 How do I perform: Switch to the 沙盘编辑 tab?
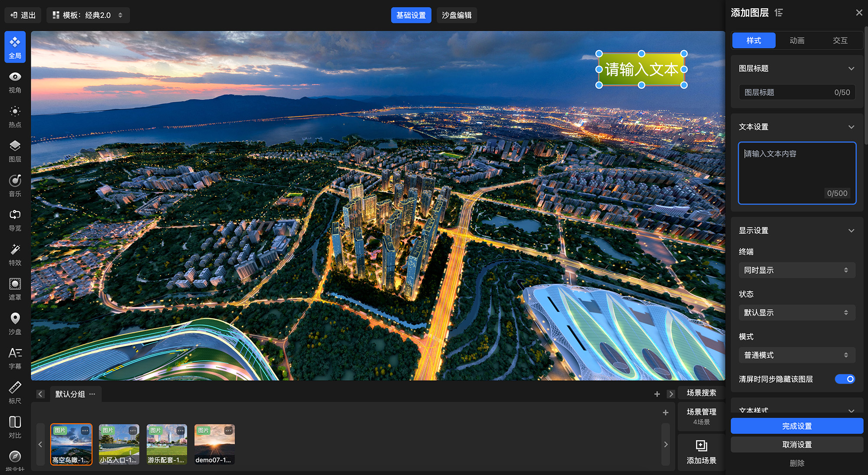[457, 15]
